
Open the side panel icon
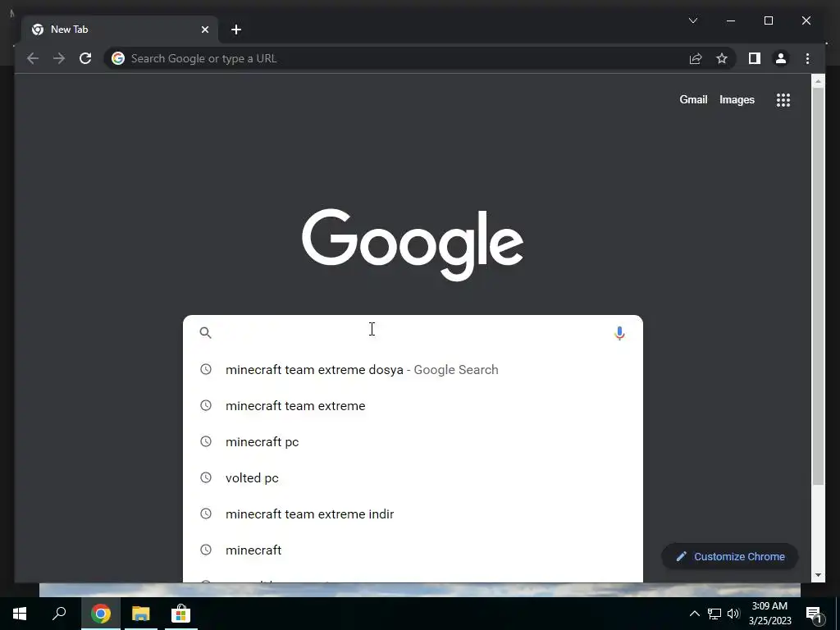755,58
